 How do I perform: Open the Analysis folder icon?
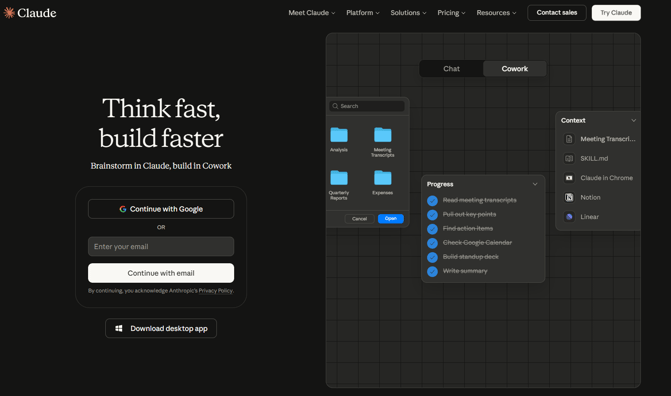click(339, 135)
